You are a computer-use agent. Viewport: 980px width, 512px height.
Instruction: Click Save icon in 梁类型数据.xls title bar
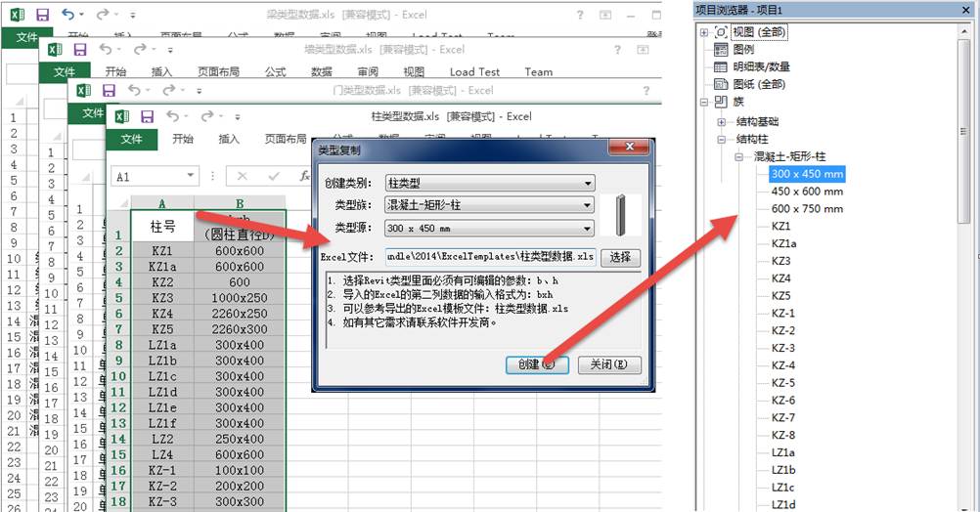[x=42, y=16]
